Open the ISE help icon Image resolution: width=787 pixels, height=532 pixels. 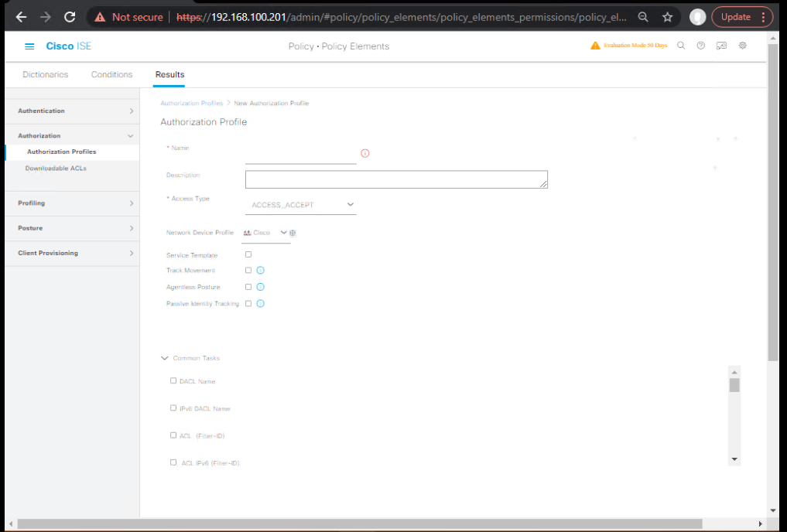pos(700,46)
